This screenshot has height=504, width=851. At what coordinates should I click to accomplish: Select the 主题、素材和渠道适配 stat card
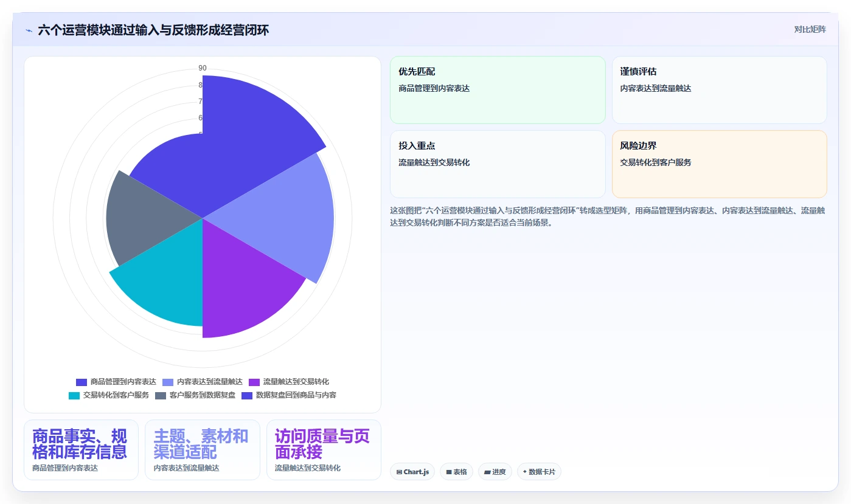(x=202, y=450)
